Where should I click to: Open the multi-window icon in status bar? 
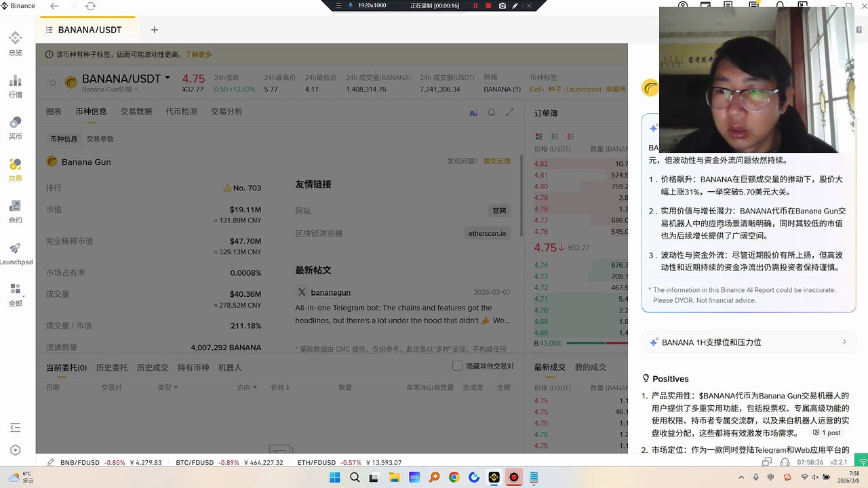point(767,462)
